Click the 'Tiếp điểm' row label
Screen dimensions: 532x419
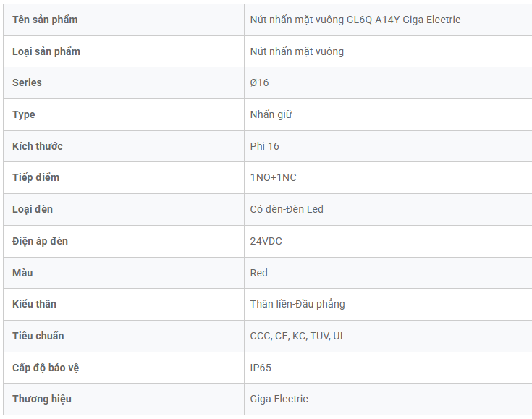(36, 177)
